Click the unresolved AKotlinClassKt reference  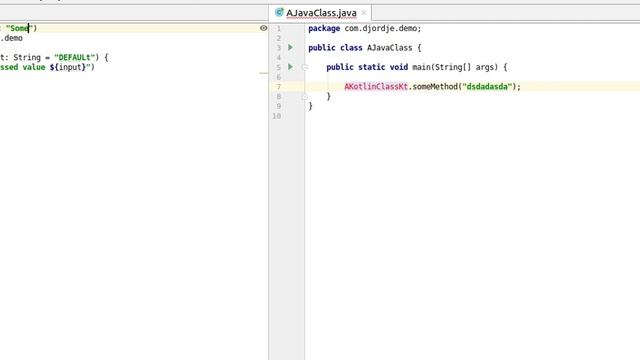(376, 87)
